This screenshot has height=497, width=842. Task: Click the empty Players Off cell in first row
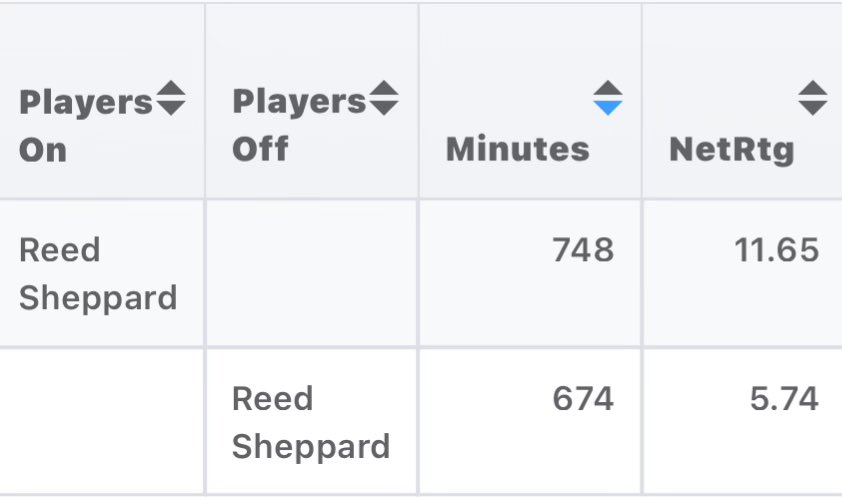coord(311,273)
